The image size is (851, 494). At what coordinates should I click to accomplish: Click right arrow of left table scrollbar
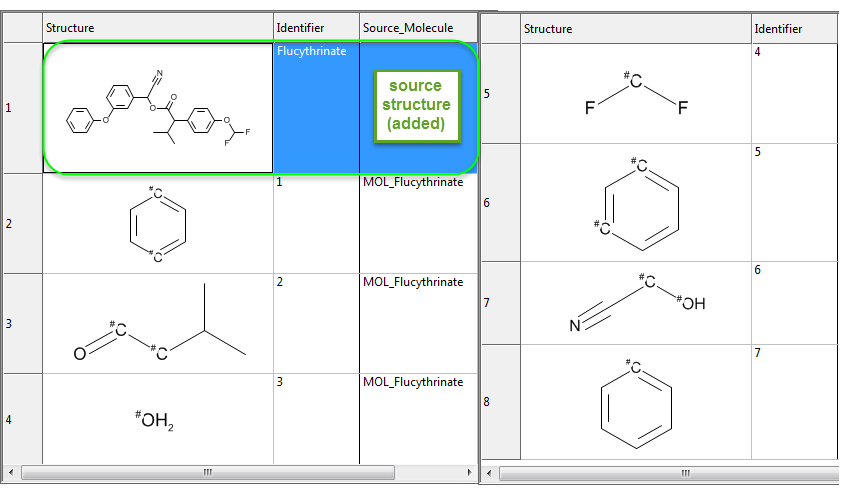[x=469, y=472]
